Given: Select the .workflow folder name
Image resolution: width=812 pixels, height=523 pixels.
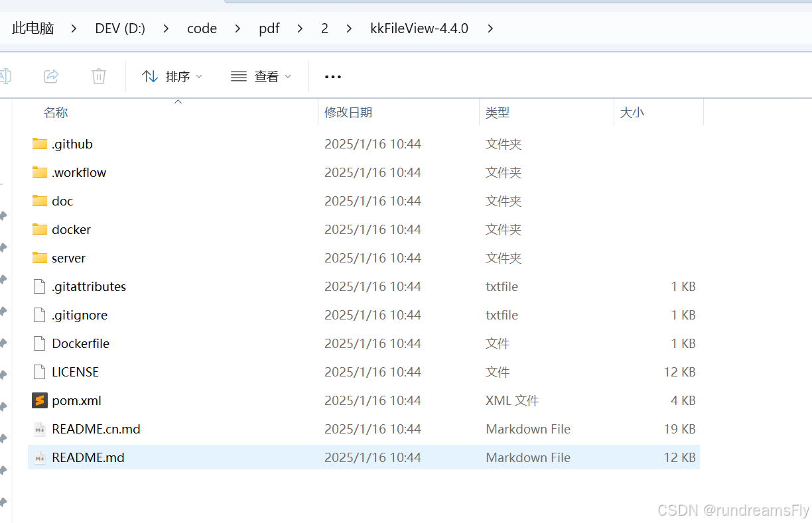Looking at the screenshot, I should (79, 172).
